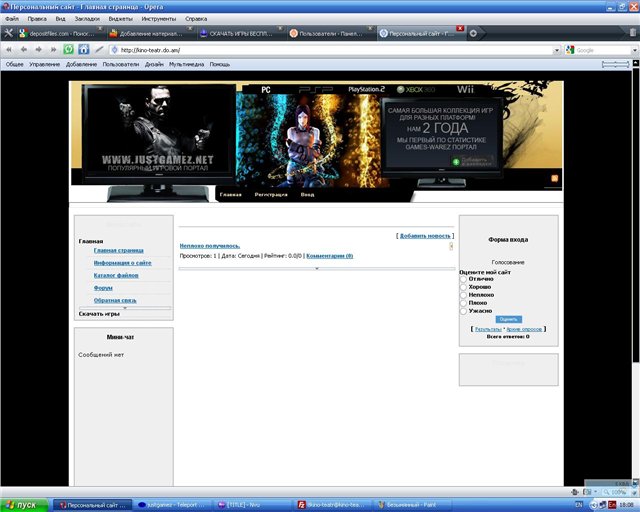Open the Каталог файлов sidebar link
Viewport: 640px width, 512px height.
(x=116, y=276)
